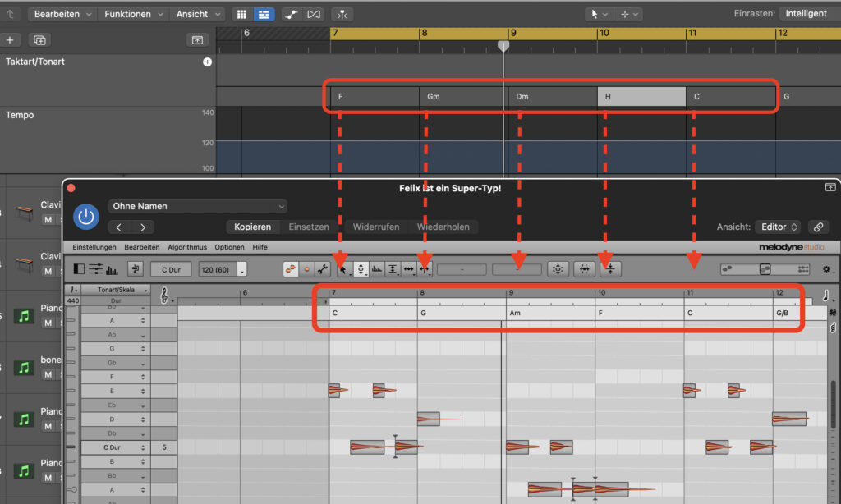The width and height of the screenshot is (841, 504).
Task: Open Melodyne Einstellungen menu
Action: coord(94,247)
